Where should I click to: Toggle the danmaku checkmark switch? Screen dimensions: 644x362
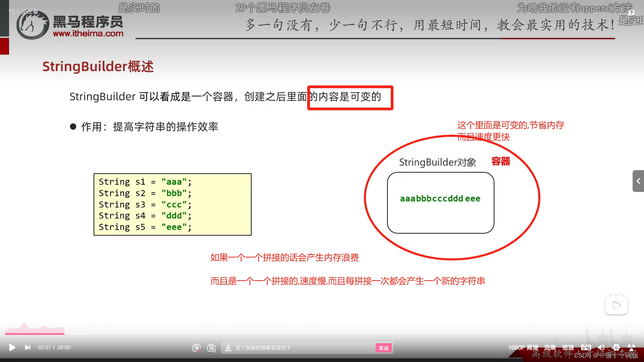point(197,348)
